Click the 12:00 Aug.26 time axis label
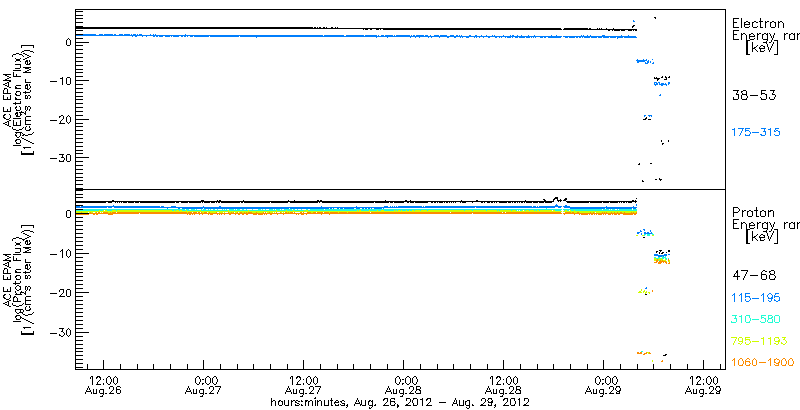The image size is (800, 410). 104,385
